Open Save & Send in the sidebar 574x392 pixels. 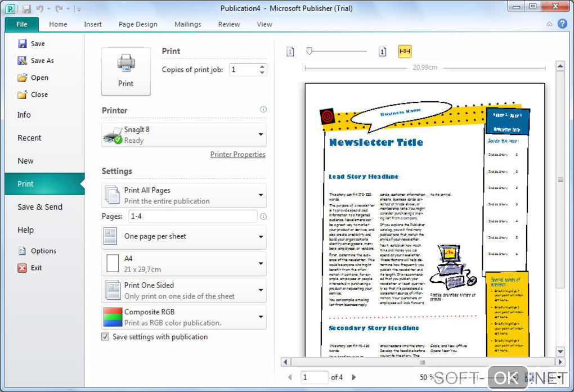(x=40, y=207)
